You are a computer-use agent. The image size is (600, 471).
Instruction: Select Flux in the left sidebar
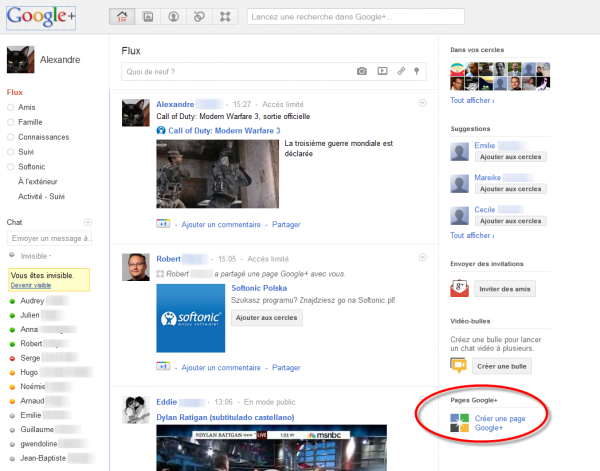point(15,92)
